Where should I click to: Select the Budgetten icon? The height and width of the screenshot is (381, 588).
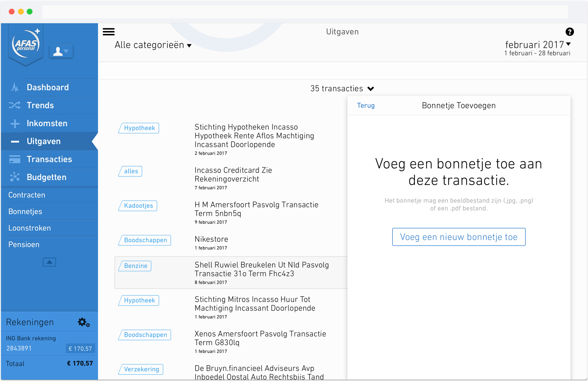[x=14, y=177]
